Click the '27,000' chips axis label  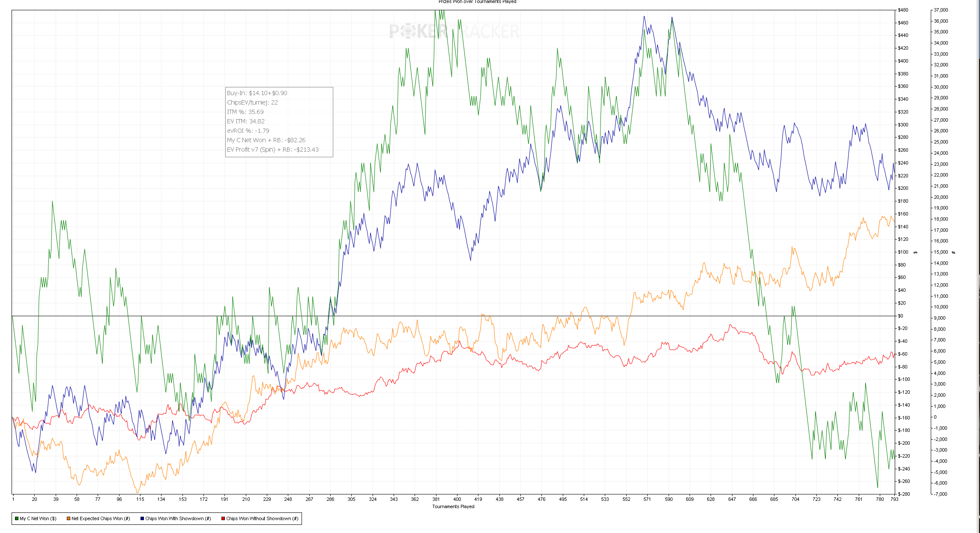click(941, 120)
